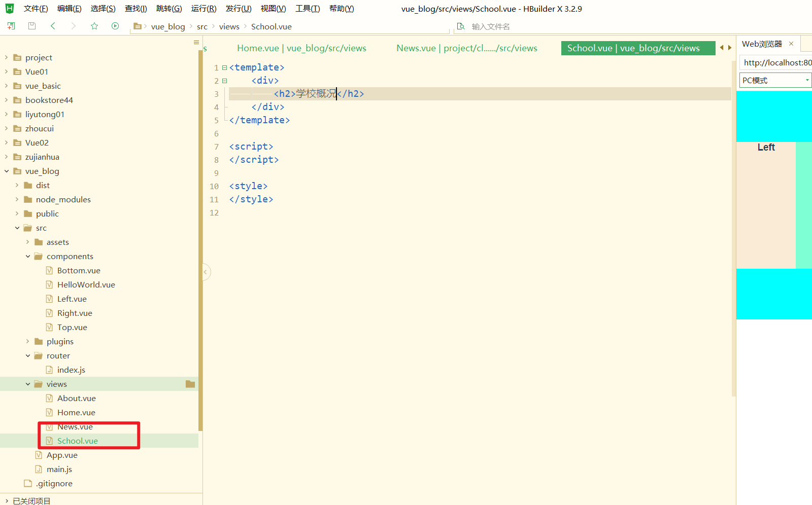Collapse the router folder
Screen dimensions: 812x505
pos(28,355)
